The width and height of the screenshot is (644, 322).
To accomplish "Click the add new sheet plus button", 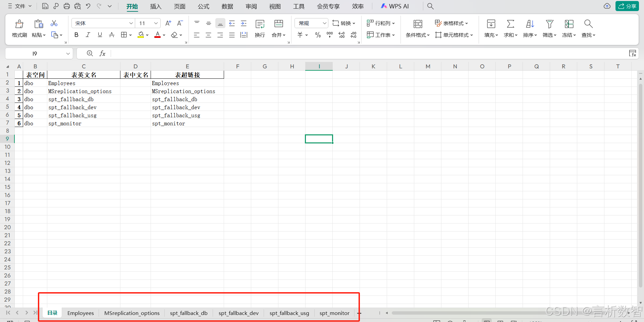I will 359,313.
